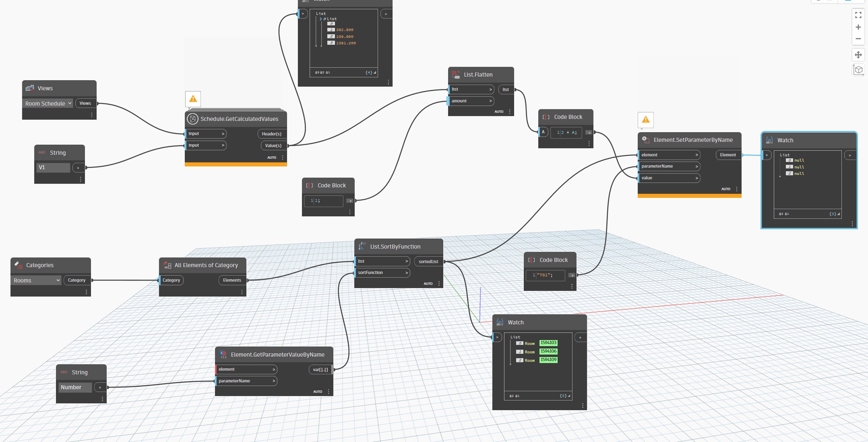The width and height of the screenshot is (868, 442).
Task: Click the Category output port of Categories
Action: [x=77, y=280]
